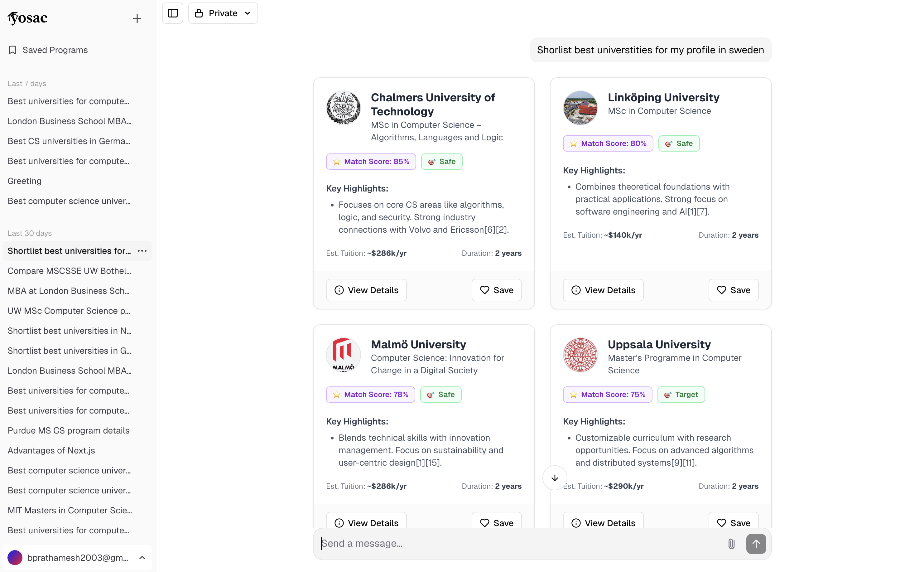Click the new chat plus icon
Image resolution: width=924 pixels, height=572 pixels.
tap(137, 18)
